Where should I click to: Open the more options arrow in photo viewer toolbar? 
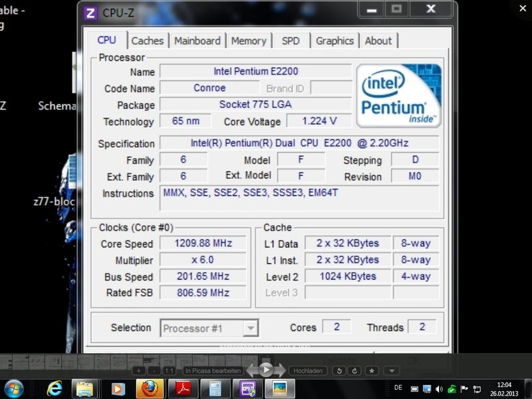(x=392, y=370)
